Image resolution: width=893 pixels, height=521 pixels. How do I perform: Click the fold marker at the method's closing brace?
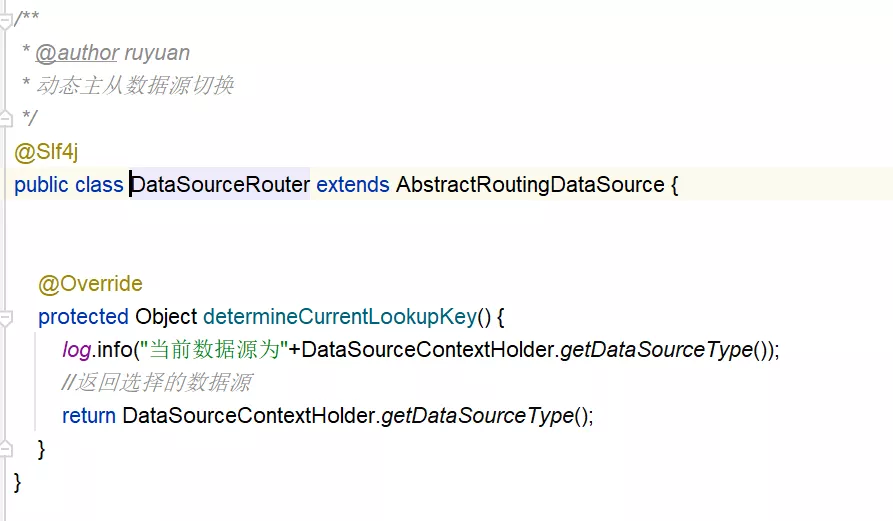coord(6,447)
